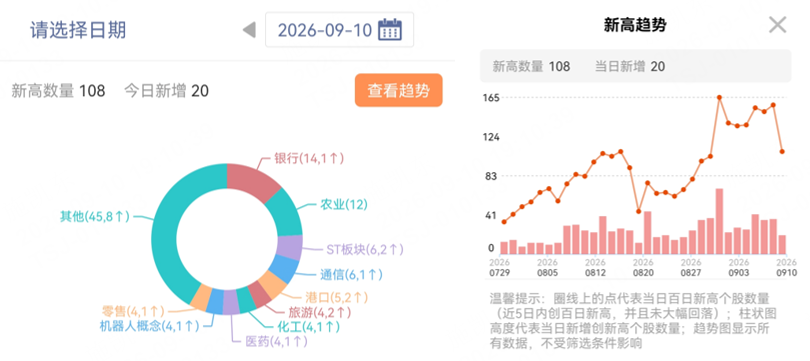Choose the 港口(5,2↑) label
Viewport: 810px width, 361px height.
click(337, 297)
